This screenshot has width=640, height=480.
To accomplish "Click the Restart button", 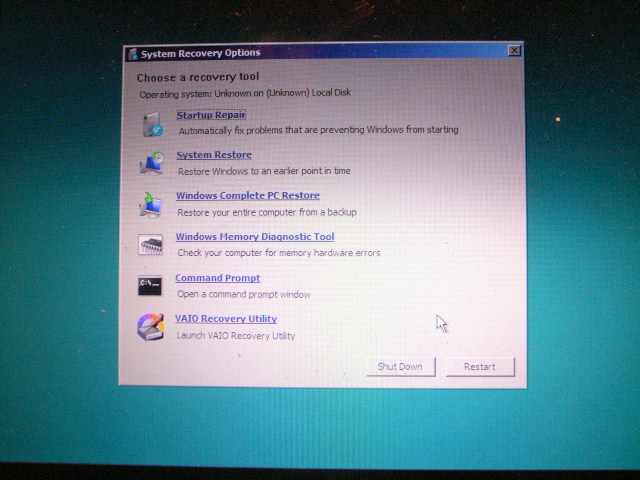I will [x=480, y=367].
